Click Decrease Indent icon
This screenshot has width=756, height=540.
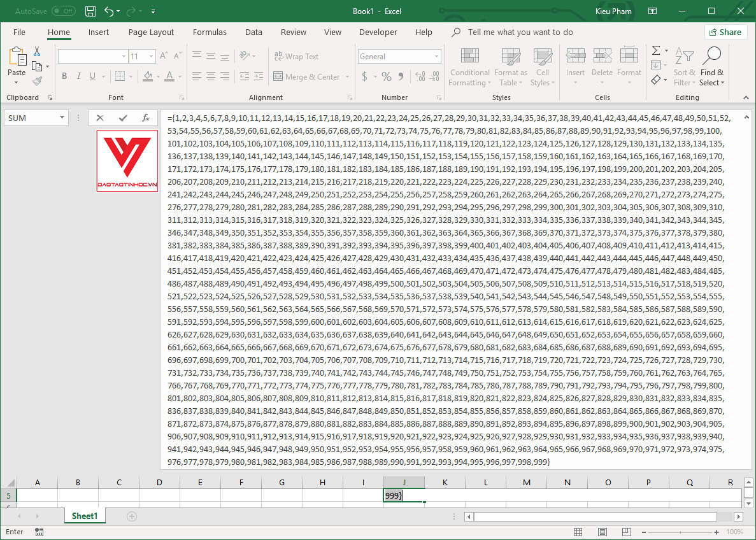245,76
